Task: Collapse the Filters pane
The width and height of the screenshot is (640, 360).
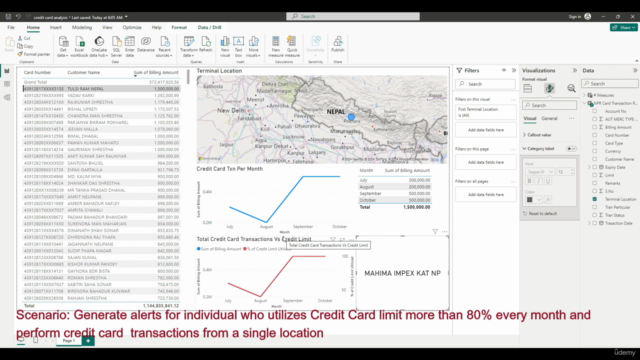Action: [x=513, y=71]
